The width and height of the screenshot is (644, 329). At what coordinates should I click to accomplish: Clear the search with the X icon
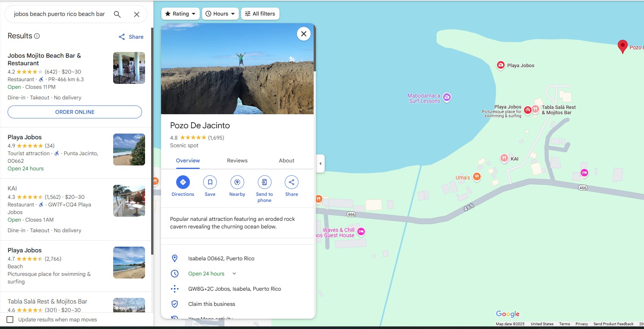coord(137,14)
